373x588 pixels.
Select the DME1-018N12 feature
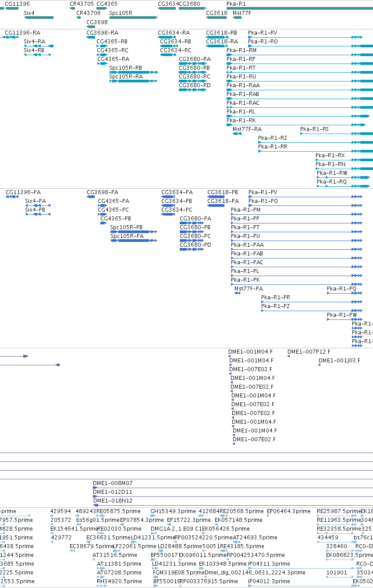(x=113, y=501)
